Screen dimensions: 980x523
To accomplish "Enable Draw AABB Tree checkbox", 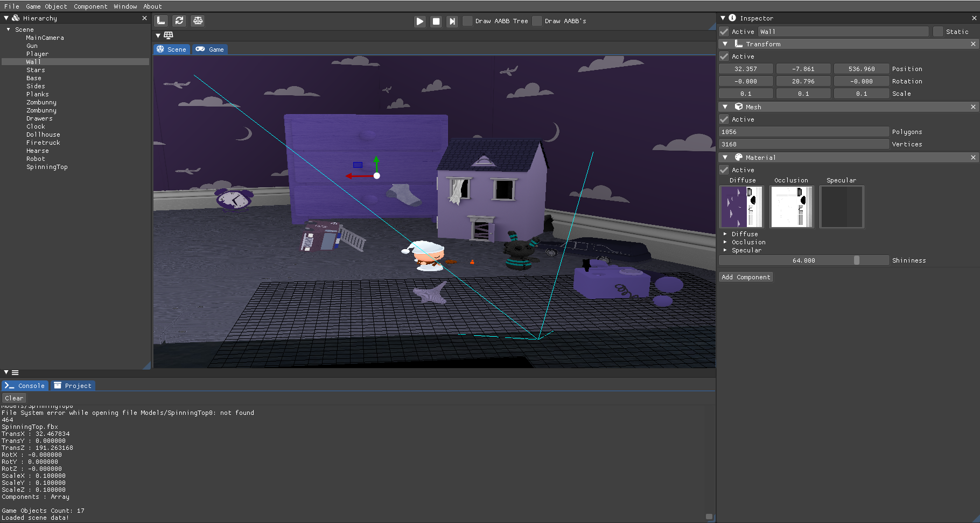I will [467, 21].
